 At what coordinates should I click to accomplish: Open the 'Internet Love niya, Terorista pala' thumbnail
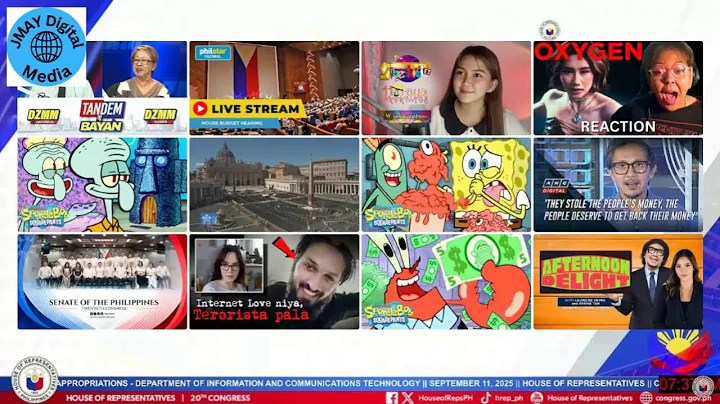(274, 282)
